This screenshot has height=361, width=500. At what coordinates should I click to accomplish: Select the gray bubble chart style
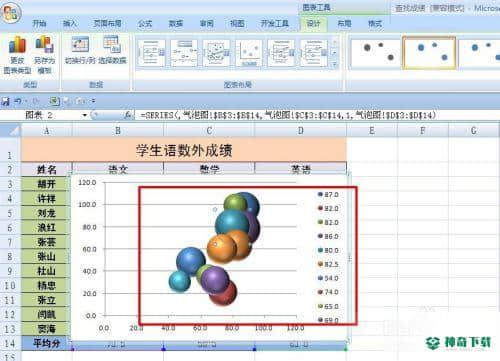(x=375, y=53)
